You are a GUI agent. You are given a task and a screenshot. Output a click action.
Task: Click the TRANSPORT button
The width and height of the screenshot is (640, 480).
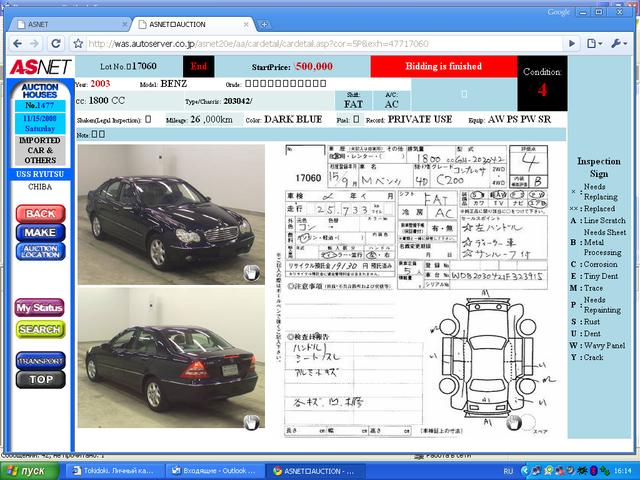coord(40,361)
